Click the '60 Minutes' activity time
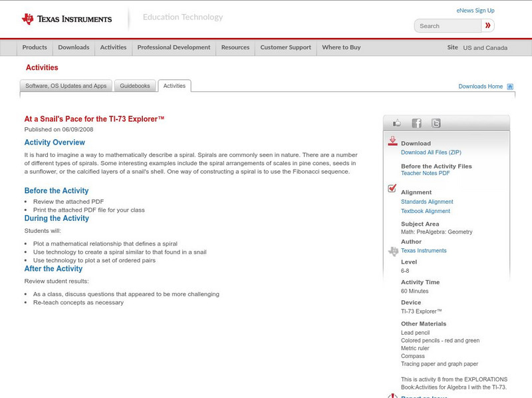Image resolution: width=532 pixels, height=398 pixels. (414, 291)
